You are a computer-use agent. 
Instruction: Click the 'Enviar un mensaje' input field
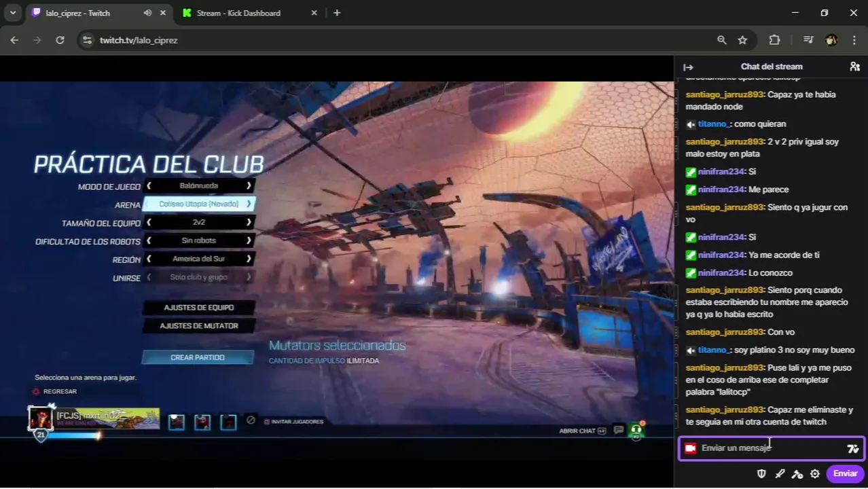(x=771, y=448)
